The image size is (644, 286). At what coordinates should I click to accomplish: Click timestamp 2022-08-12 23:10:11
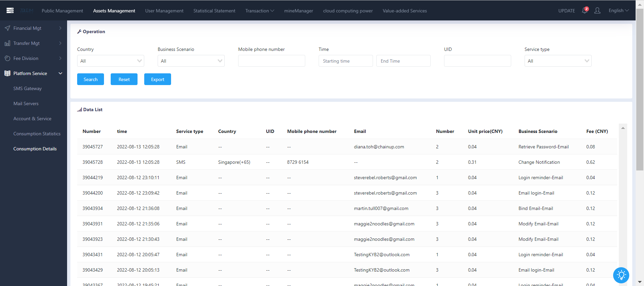point(138,177)
